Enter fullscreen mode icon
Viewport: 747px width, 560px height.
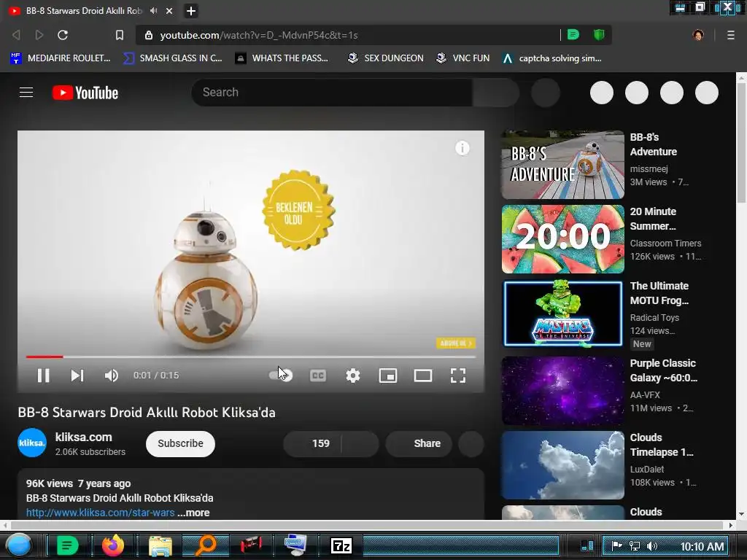pos(458,376)
